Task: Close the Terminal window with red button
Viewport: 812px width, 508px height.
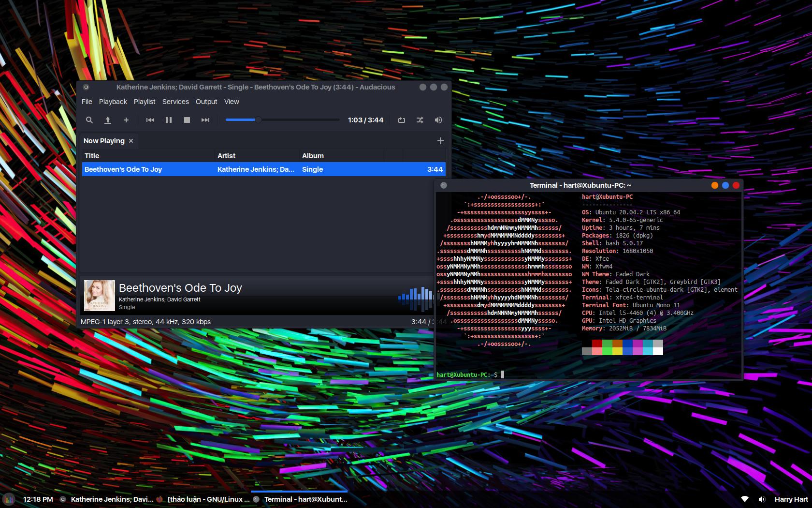Action: 736,185
